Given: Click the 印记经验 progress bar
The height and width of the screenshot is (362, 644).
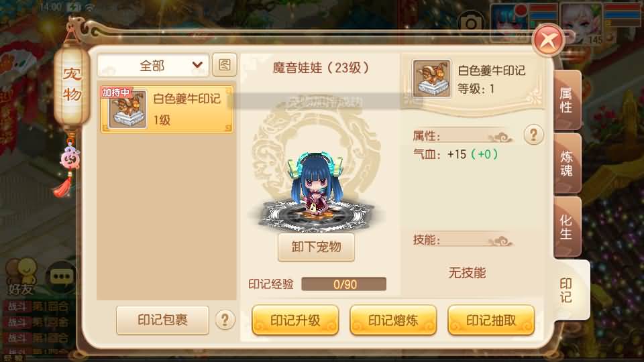Looking at the screenshot, I should [343, 284].
